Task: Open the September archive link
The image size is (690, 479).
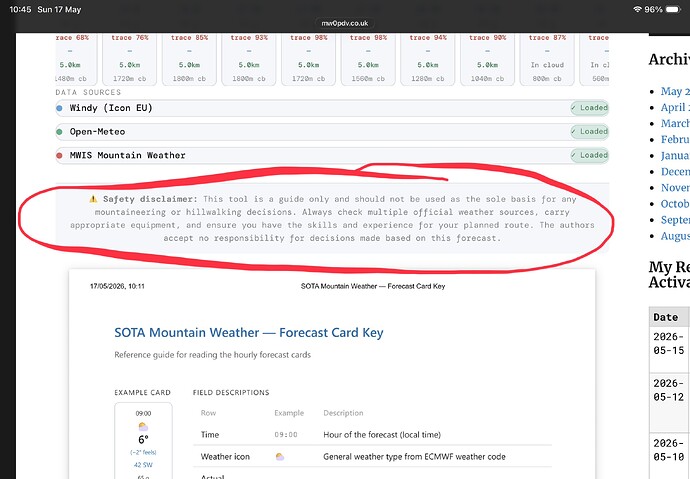Action: point(675,220)
